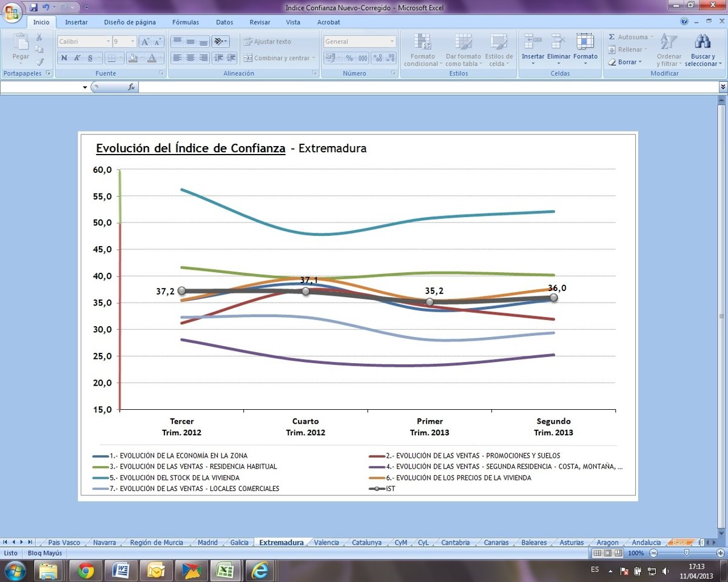
Task: Launch Google Chrome from the taskbar
Action: coord(86,570)
